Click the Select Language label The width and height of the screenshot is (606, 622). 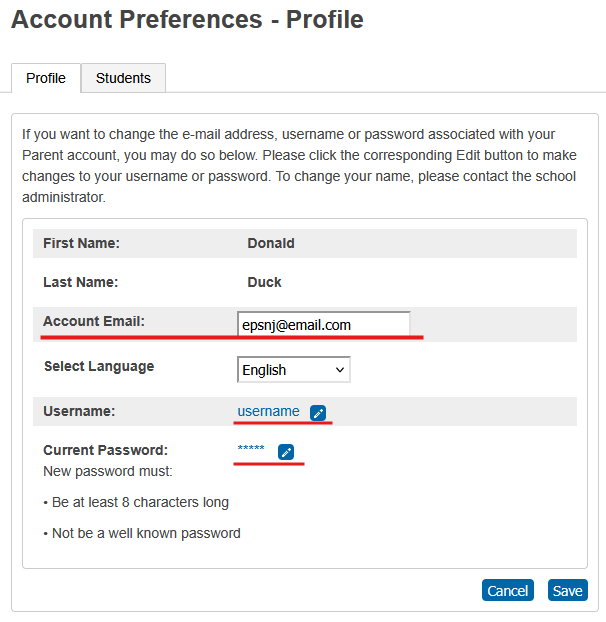(99, 366)
